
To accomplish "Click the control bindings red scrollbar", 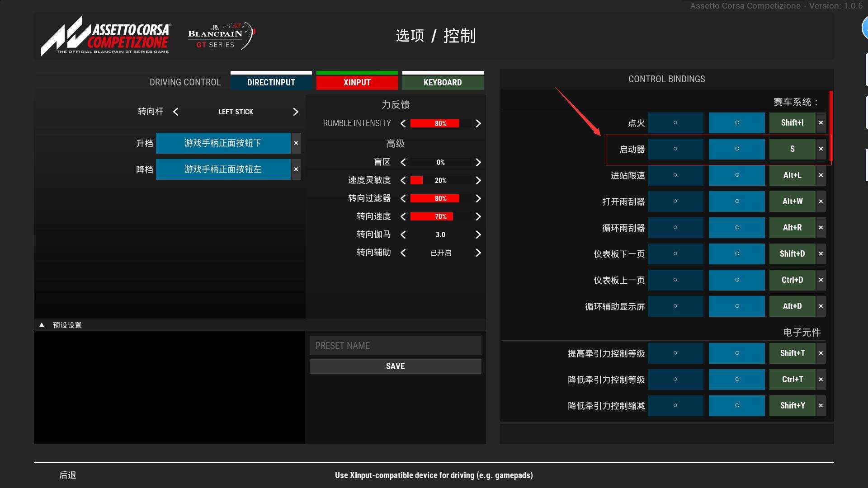I will [831, 126].
